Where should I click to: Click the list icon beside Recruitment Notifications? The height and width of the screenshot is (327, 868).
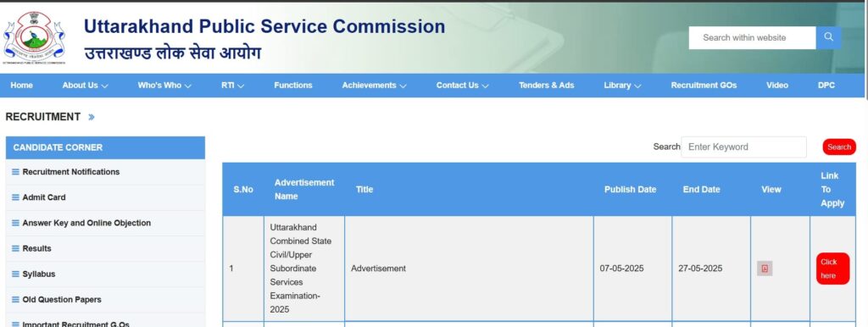15,172
